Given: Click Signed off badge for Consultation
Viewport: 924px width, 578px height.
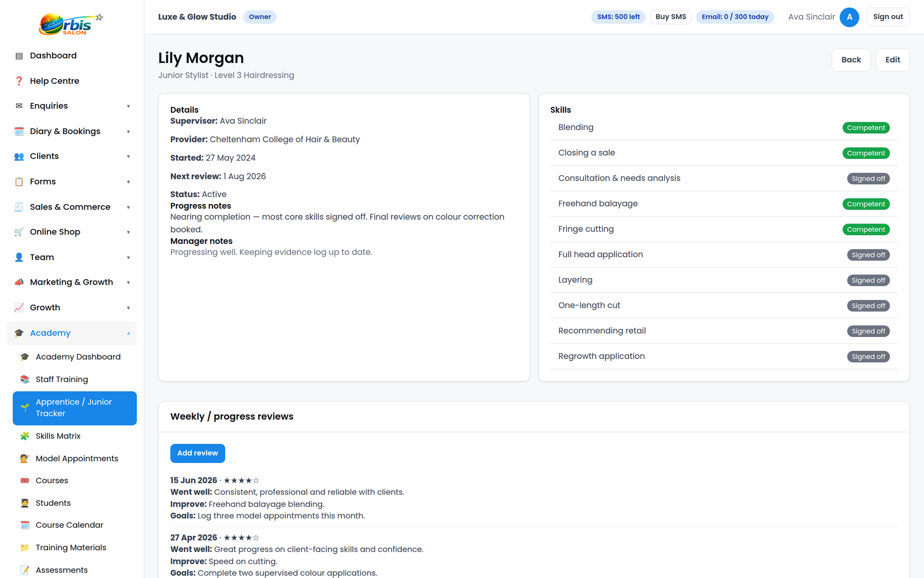Looking at the screenshot, I should pyautogui.click(x=868, y=179).
